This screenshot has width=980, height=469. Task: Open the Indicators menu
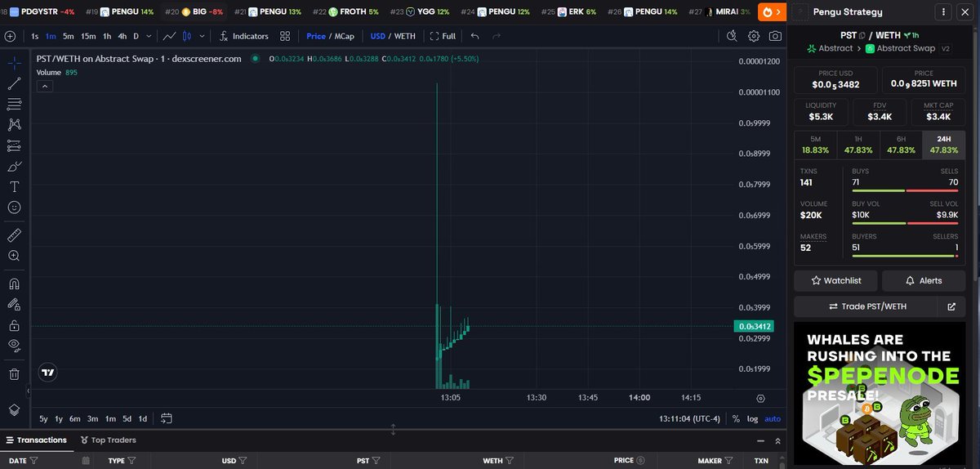coord(243,36)
